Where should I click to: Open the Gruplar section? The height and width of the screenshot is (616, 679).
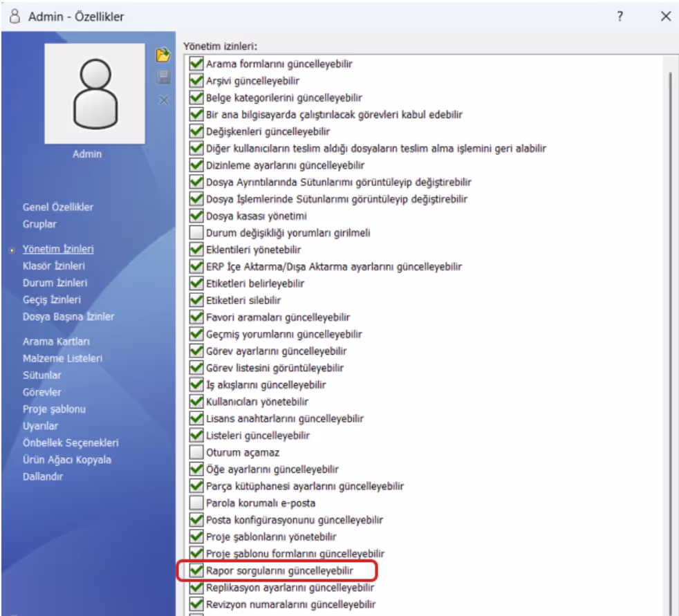tap(39, 224)
